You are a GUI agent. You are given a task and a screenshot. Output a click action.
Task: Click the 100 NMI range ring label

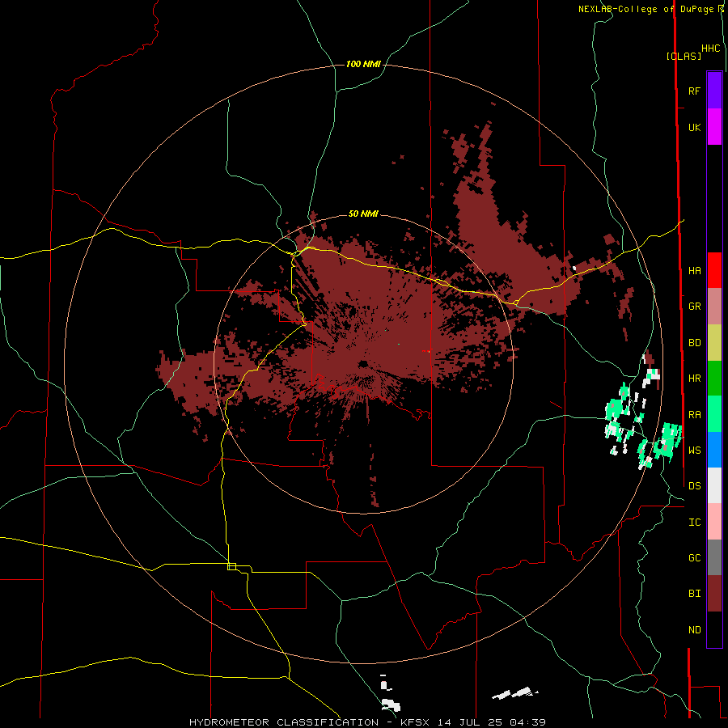(x=363, y=64)
